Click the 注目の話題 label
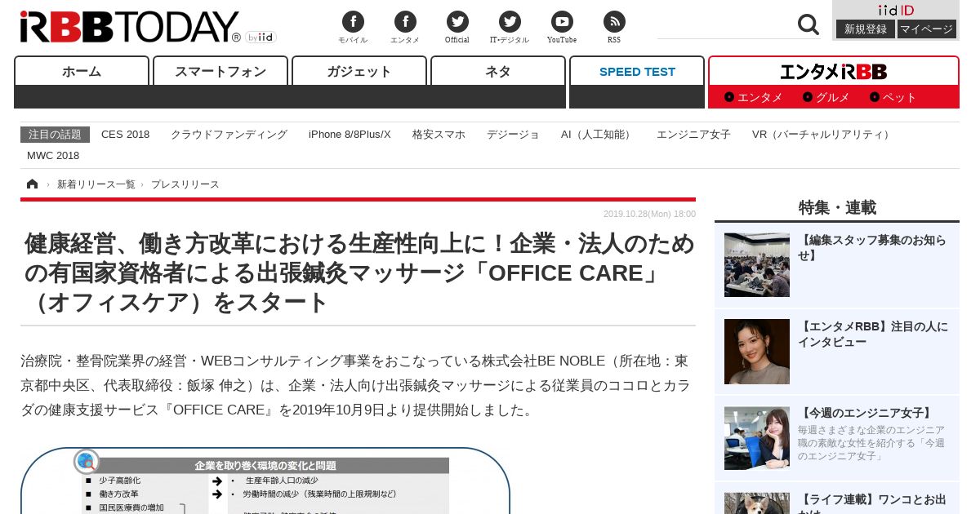This screenshot has height=514, width=980. 55,135
